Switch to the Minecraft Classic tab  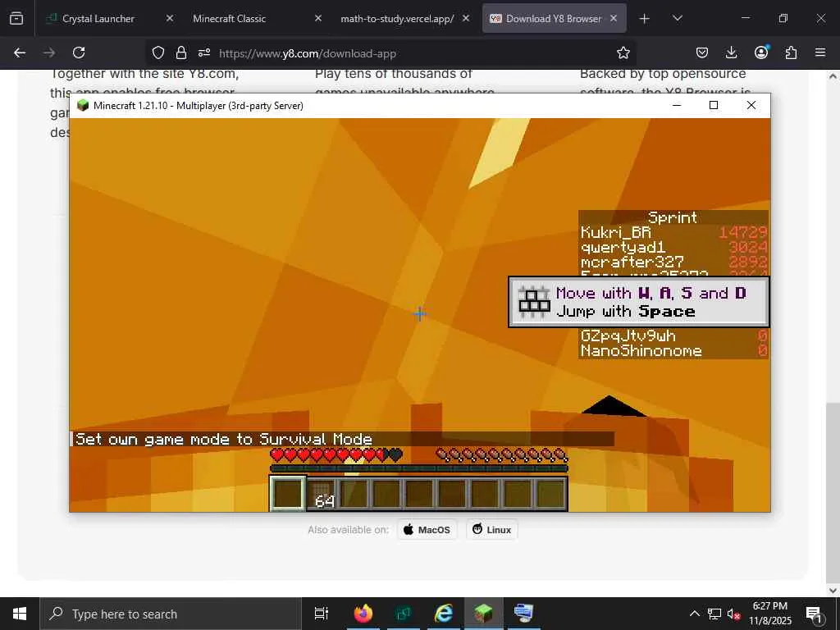(x=230, y=19)
